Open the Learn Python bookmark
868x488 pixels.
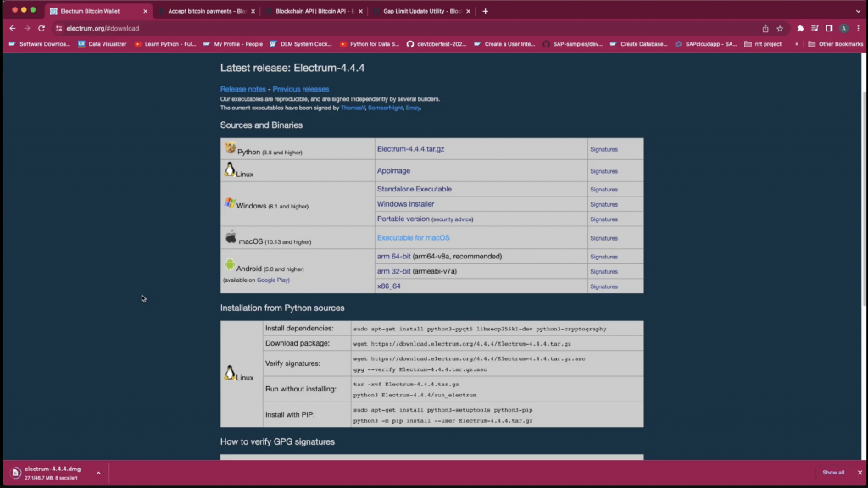click(x=165, y=44)
